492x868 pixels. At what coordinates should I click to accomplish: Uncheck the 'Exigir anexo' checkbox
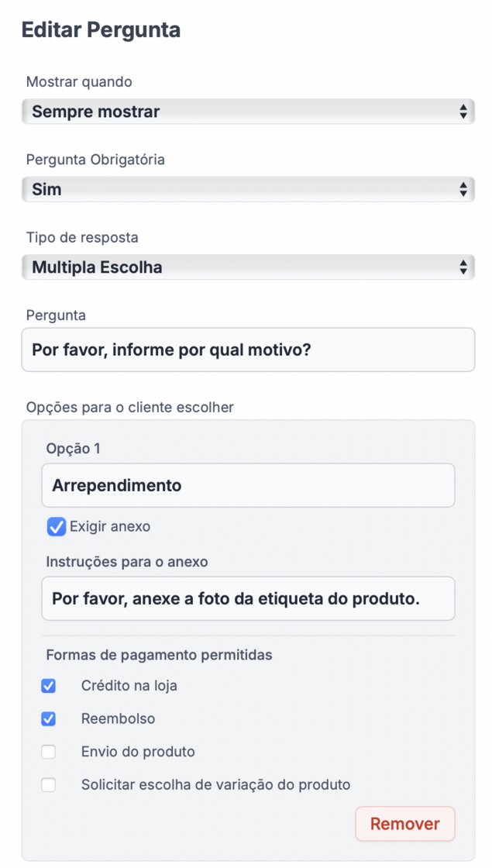point(56,527)
